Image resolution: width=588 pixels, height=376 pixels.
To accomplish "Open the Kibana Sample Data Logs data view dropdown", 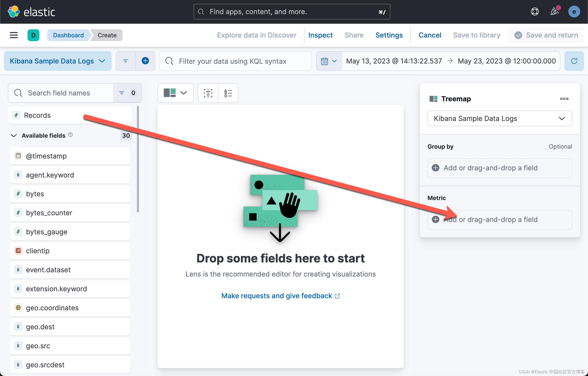I will [58, 61].
